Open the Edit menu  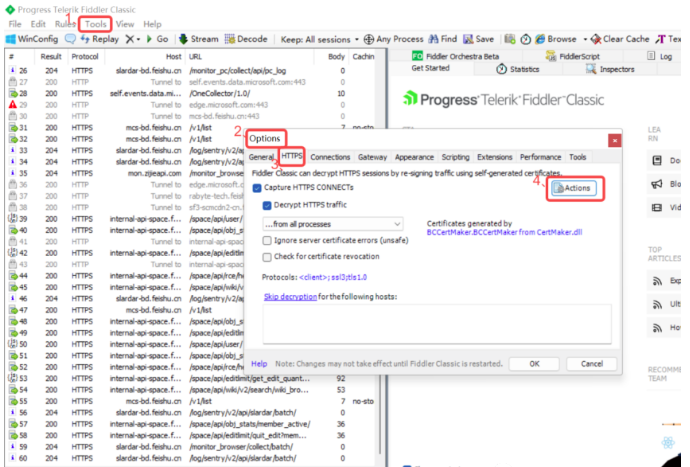(38, 24)
